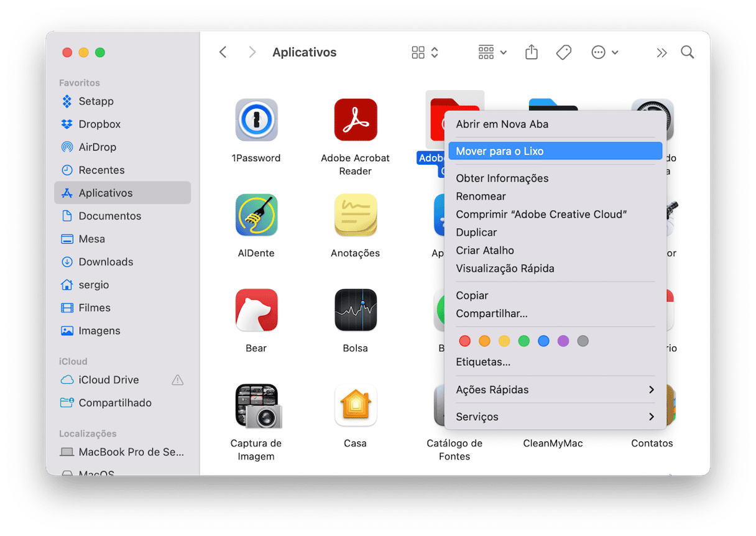756x536 pixels.
Task: Open the 1Password app icon
Action: (x=256, y=119)
